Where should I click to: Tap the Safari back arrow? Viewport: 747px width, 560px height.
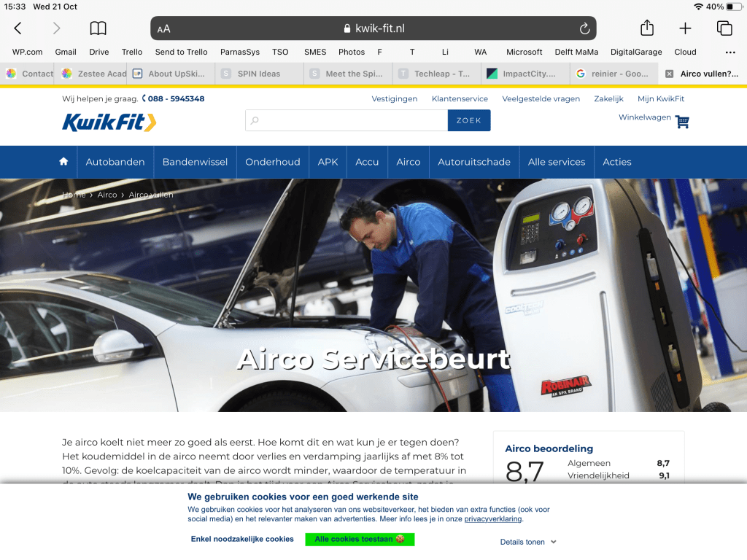pos(18,28)
